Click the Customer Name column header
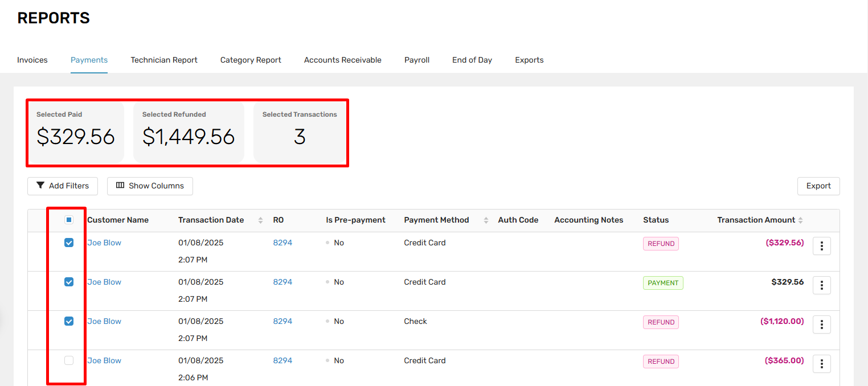868x386 pixels. (118, 220)
